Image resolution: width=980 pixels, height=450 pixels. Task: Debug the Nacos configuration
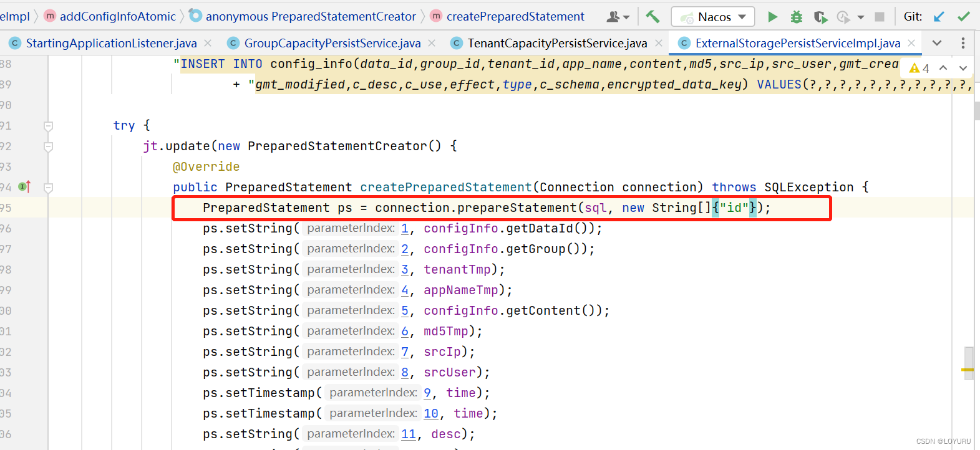click(x=797, y=17)
